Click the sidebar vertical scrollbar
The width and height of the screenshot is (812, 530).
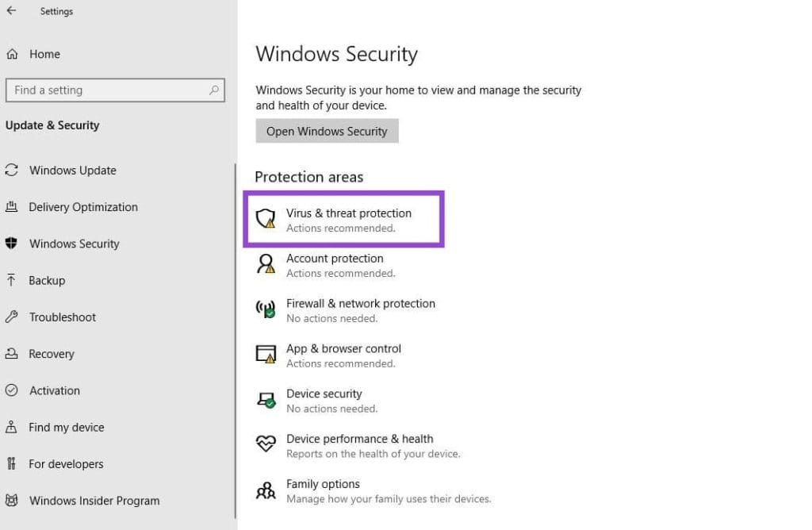pos(235,333)
